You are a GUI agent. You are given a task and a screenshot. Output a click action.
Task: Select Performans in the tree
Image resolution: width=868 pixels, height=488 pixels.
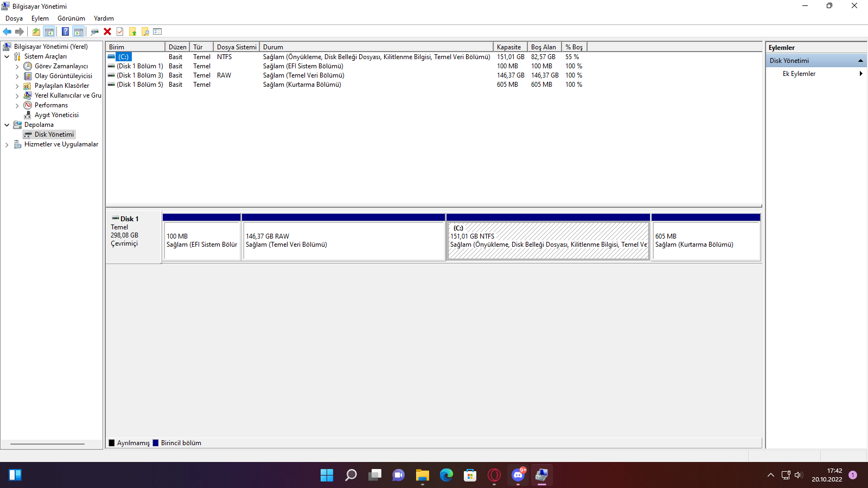pos(51,105)
